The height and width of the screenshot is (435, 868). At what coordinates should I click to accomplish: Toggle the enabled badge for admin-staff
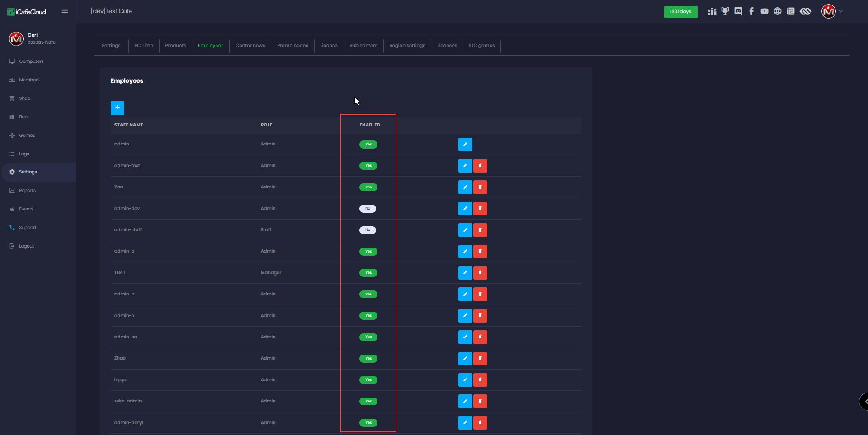click(x=368, y=230)
